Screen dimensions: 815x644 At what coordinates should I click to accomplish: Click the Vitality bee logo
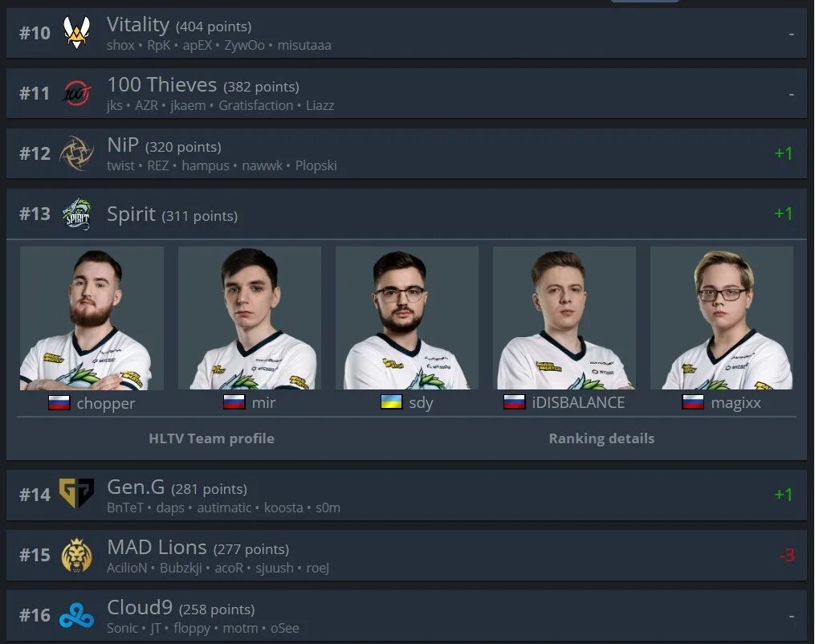tap(76, 33)
